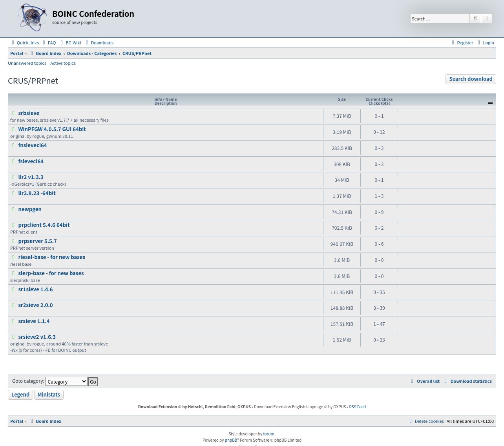Open the Quick links menu

[25, 43]
